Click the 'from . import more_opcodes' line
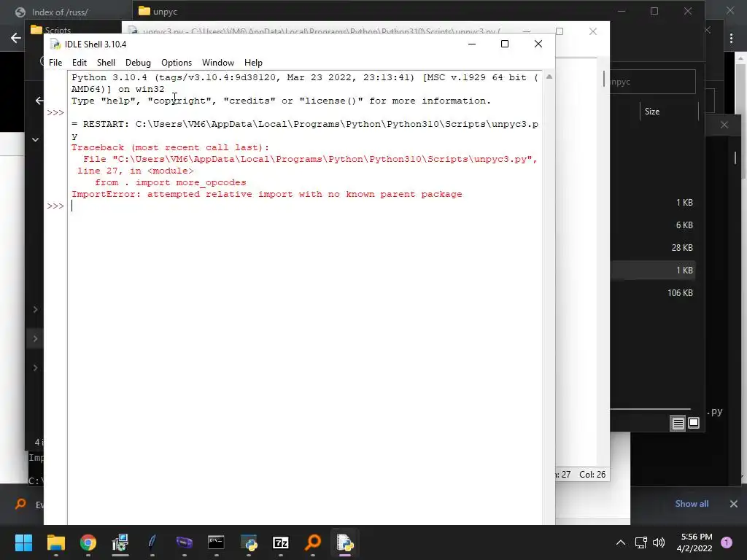The image size is (747, 560). (171, 182)
